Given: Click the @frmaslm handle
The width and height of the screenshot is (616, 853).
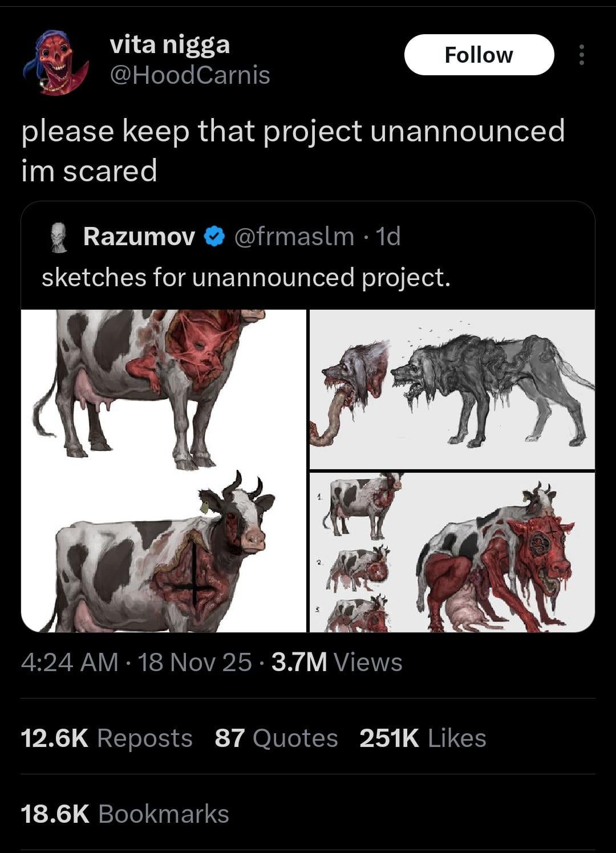Looking at the screenshot, I should click(294, 237).
